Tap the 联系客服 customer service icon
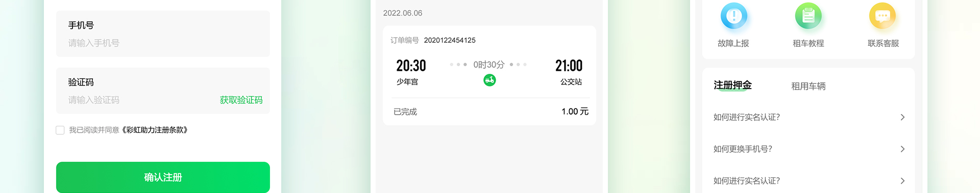 [883, 16]
